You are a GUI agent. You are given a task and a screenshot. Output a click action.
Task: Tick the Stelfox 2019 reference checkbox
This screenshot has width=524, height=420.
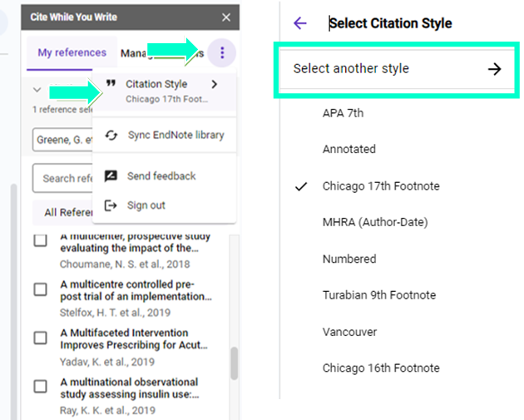coord(40,289)
